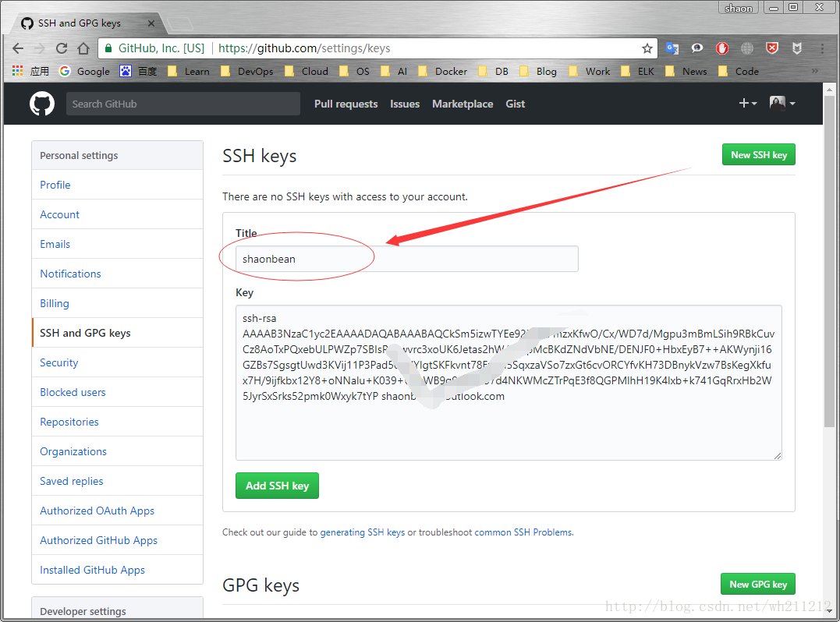Click the speech bubble extension icon
Screen dimensions: 840x622
pyautogui.click(x=696, y=48)
